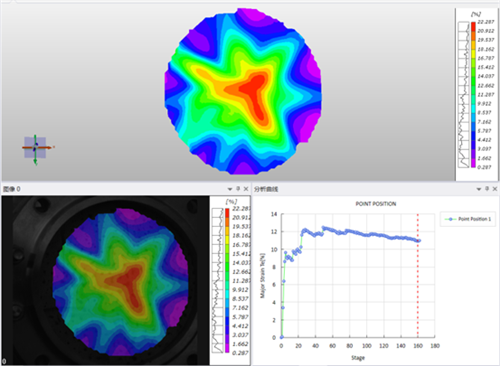Image resolution: width=500 pixels, height=366 pixels.
Task: Click the histogram beside the main color legend
Action: point(464,95)
